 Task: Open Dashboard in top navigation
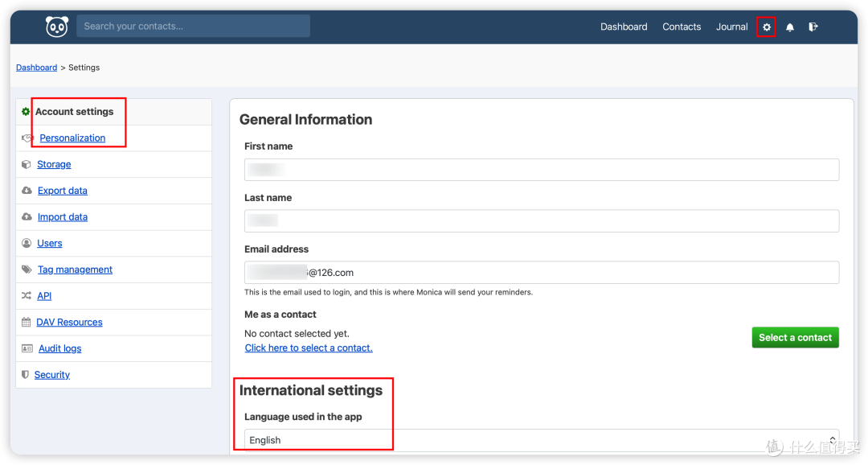tap(624, 27)
